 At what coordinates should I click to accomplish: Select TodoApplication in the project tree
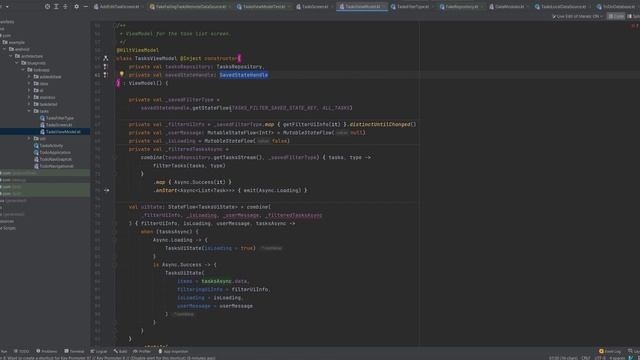pyautogui.click(x=52, y=153)
